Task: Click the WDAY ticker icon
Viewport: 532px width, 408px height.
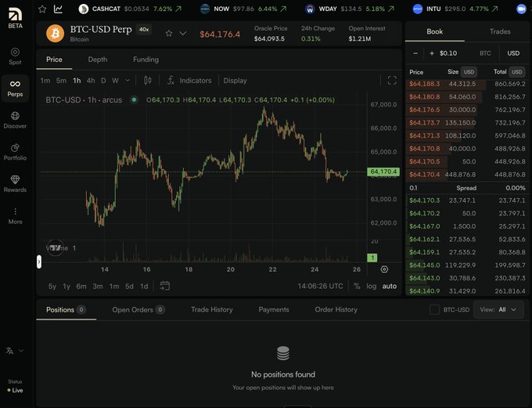Action: (x=310, y=9)
